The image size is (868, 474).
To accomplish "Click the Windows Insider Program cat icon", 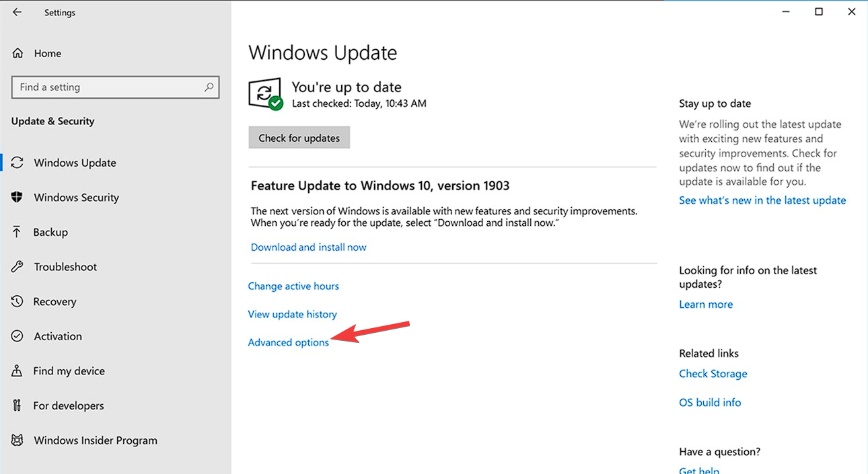I will (x=17, y=440).
